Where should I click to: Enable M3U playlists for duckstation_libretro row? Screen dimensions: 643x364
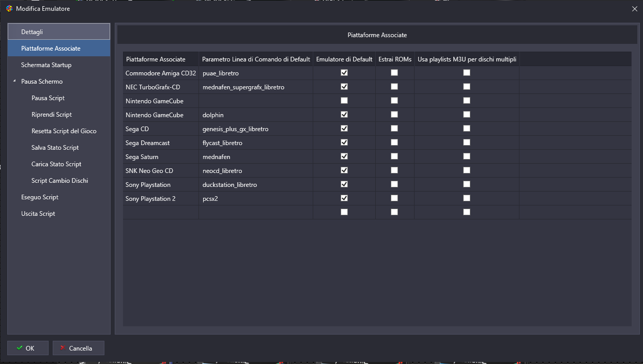click(x=467, y=184)
